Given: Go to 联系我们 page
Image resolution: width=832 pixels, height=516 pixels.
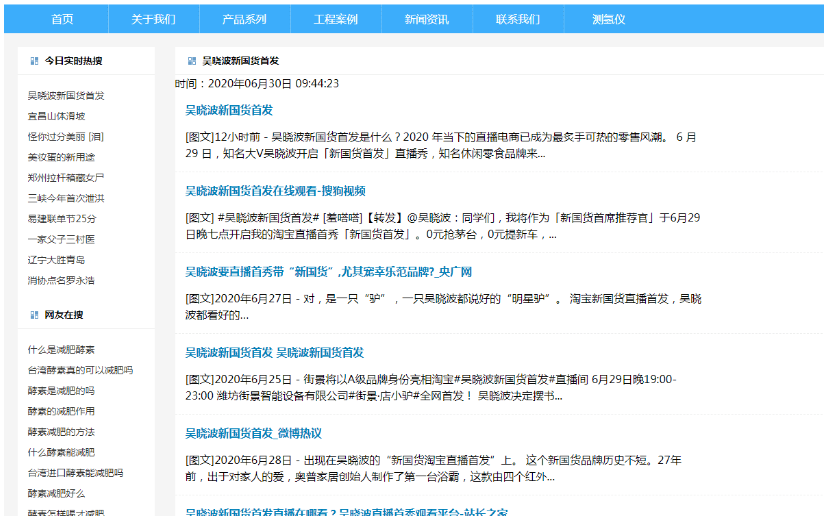Looking at the screenshot, I should click(x=518, y=19).
